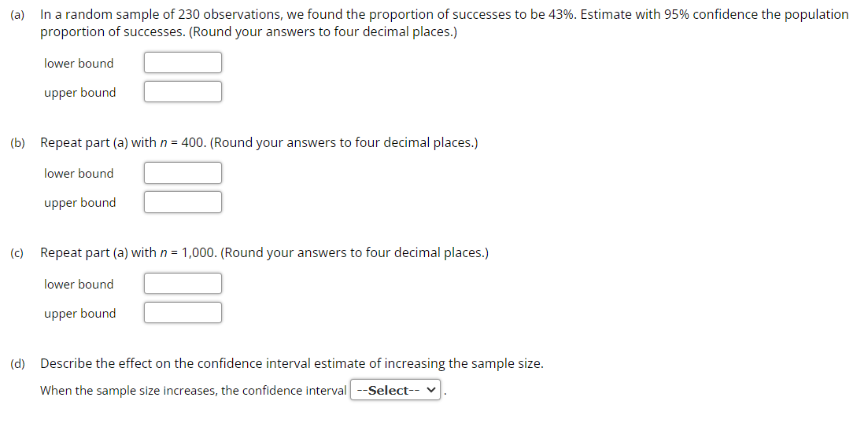Open the --Select-- confidence interval dropdown

click(x=395, y=390)
